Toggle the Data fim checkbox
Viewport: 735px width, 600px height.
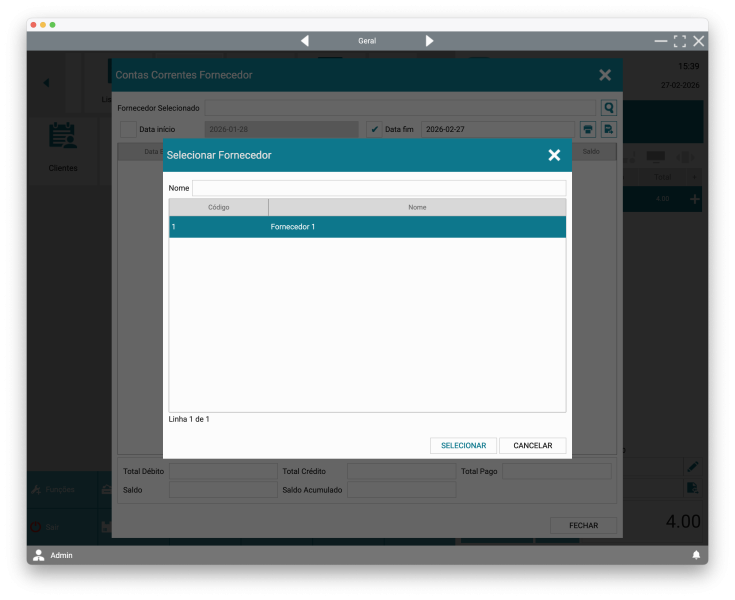[x=374, y=129]
